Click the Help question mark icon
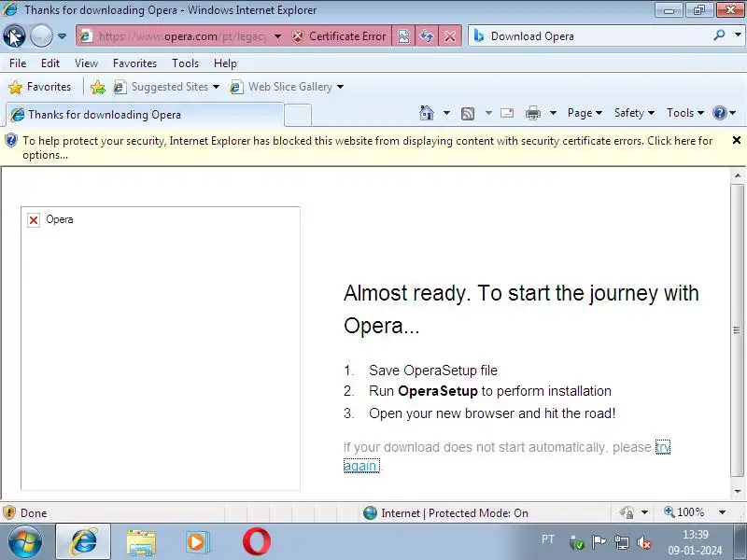Screen dimensions: 747x560 pos(720,113)
